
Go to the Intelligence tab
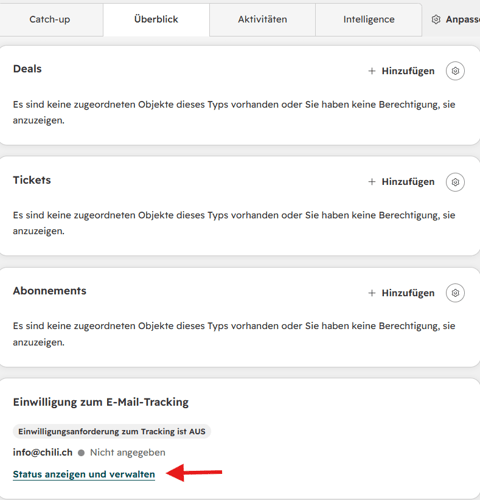(369, 19)
